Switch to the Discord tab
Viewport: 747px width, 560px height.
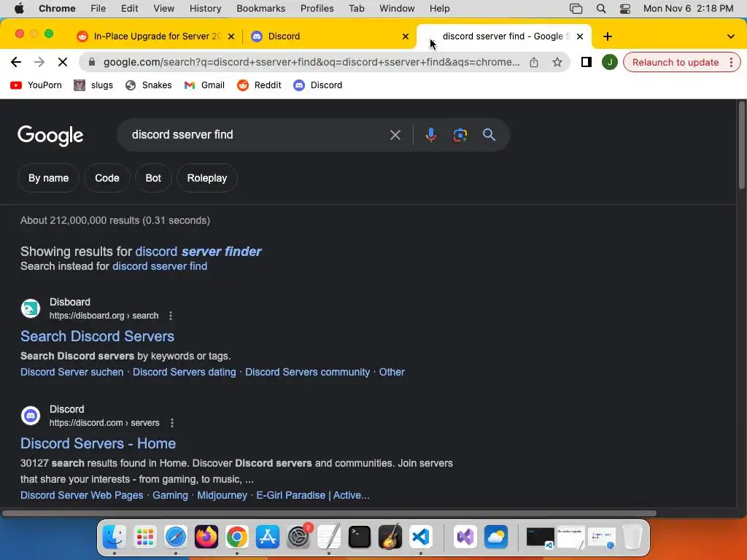tap(329, 36)
